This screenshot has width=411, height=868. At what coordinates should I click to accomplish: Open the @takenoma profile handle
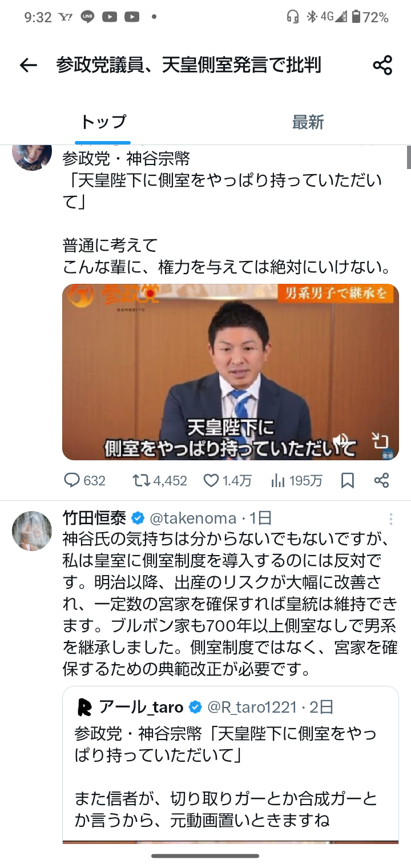point(193,518)
